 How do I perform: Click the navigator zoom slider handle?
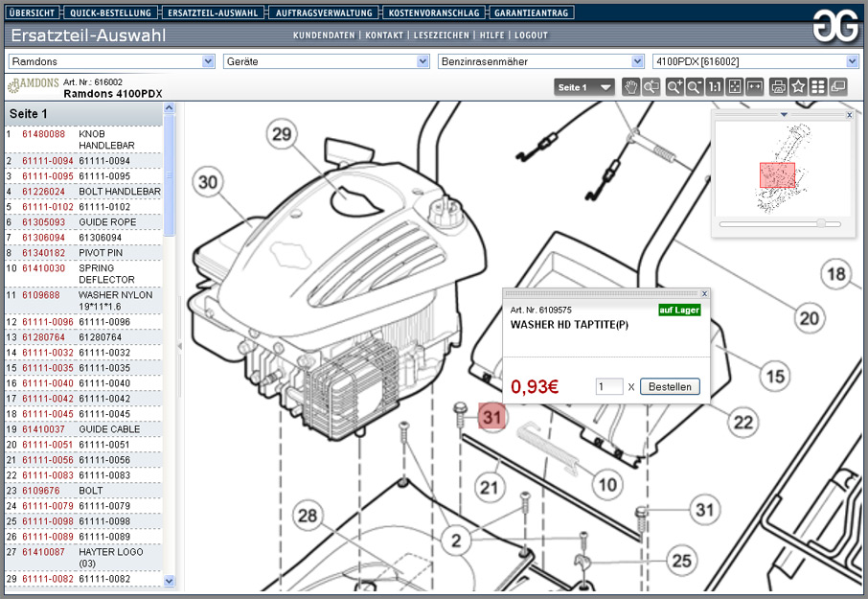point(821,223)
